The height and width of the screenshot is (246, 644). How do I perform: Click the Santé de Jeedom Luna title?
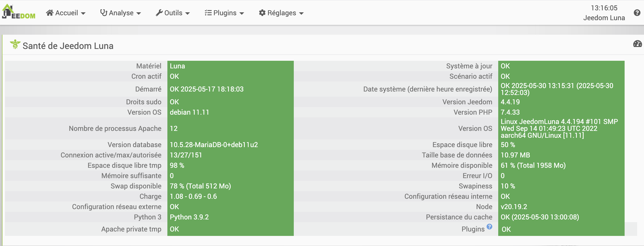tap(68, 46)
